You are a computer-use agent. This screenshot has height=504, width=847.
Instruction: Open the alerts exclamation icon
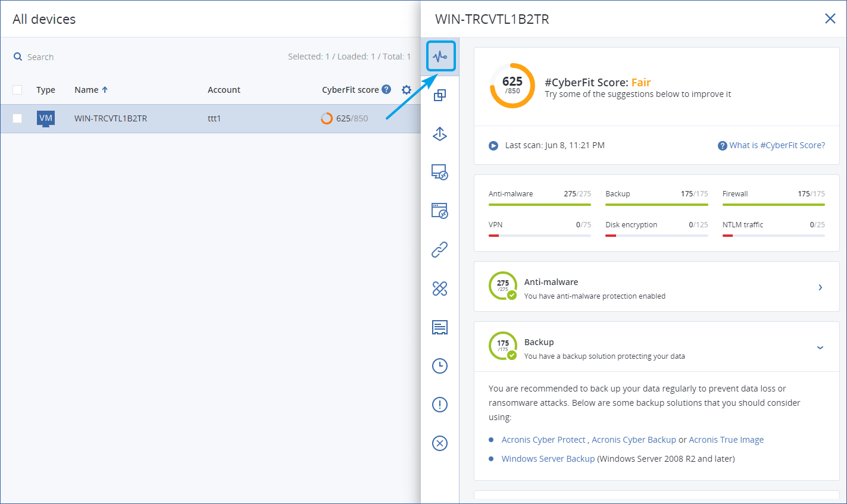440,405
